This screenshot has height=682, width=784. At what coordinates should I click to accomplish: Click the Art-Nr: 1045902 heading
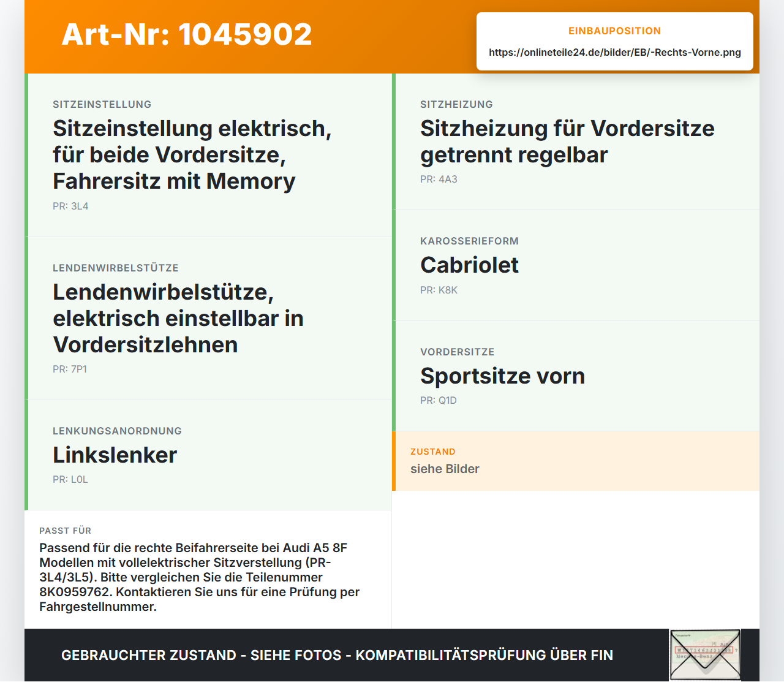(x=187, y=34)
